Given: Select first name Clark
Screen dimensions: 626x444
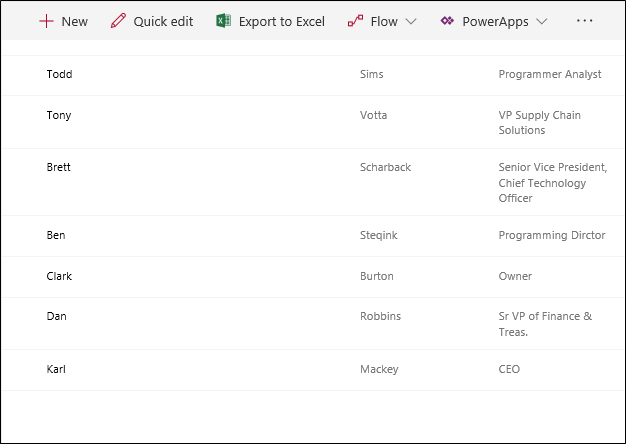Looking at the screenshot, I should point(59,276).
